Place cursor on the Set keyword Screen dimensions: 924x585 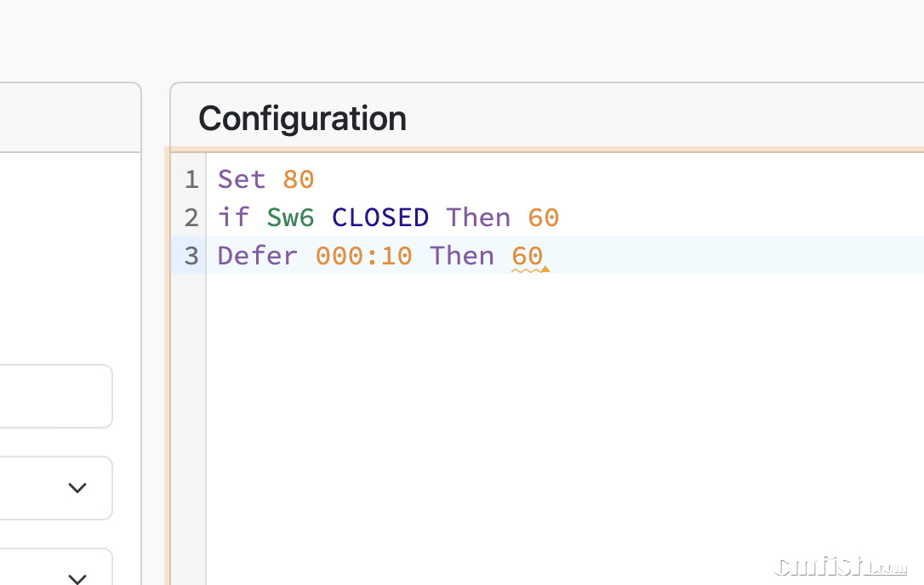[x=242, y=179]
